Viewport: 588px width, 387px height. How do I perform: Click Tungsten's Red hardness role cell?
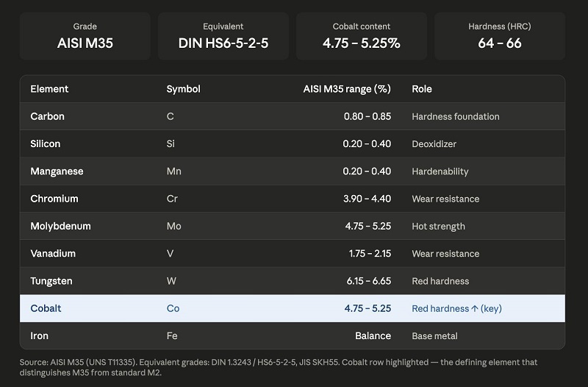[440, 281]
